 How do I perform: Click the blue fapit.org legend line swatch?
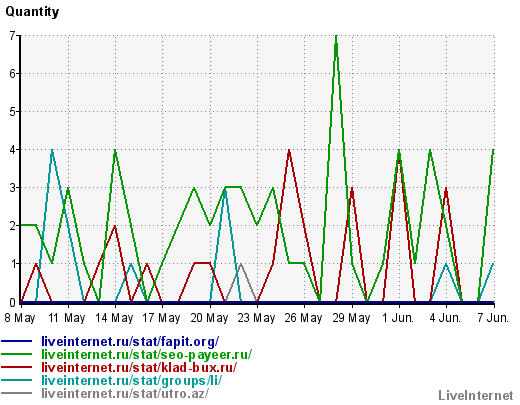click(16, 341)
